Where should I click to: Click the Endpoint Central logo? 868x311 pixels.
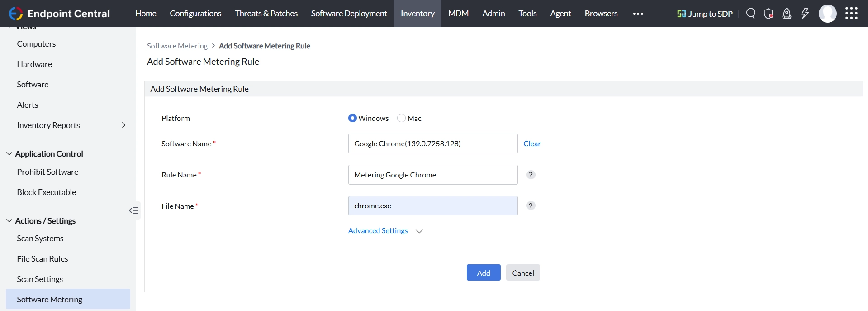click(59, 14)
